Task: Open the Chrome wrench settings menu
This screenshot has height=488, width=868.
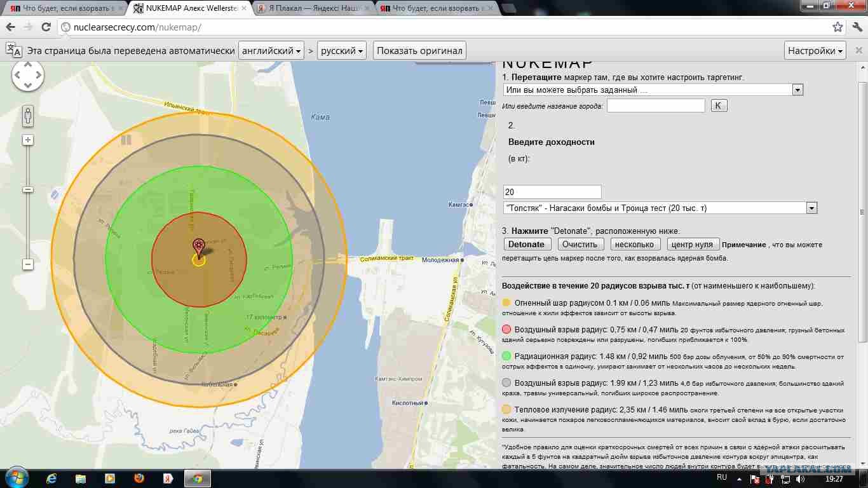Action: coord(856,27)
